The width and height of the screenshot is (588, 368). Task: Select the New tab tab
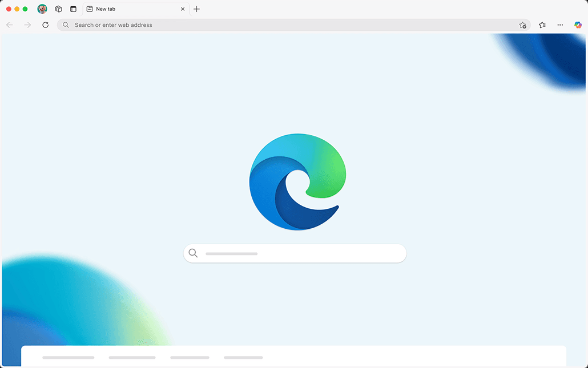tap(136, 9)
